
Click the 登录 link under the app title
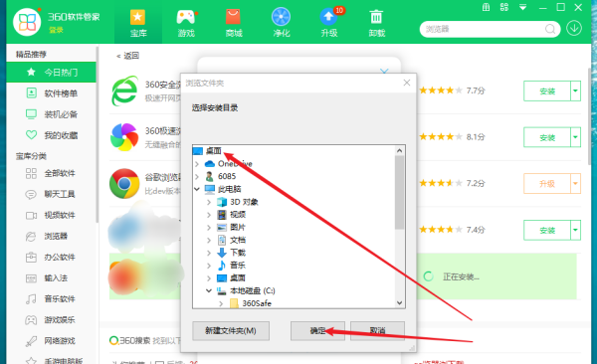point(56,30)
